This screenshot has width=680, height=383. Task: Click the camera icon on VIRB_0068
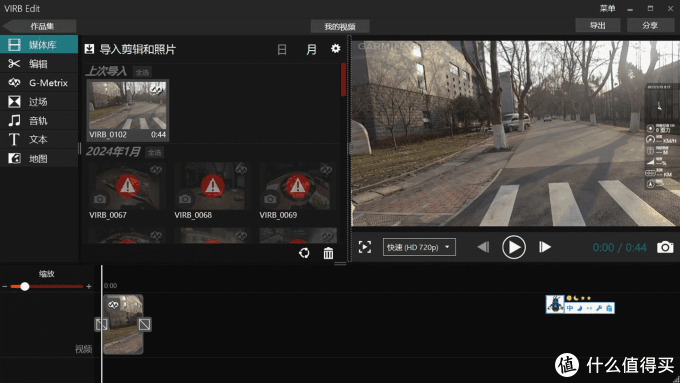click(x=185, y=199)
